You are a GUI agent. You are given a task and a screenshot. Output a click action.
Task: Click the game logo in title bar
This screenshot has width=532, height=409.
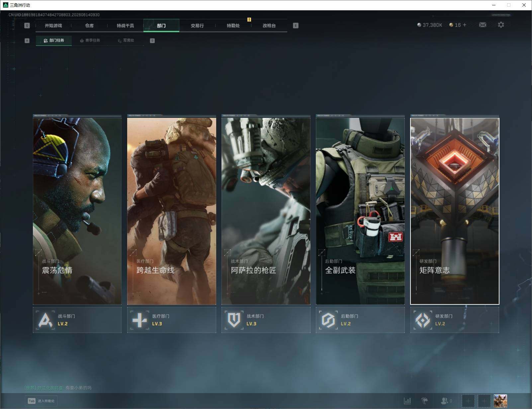point(5,5)
